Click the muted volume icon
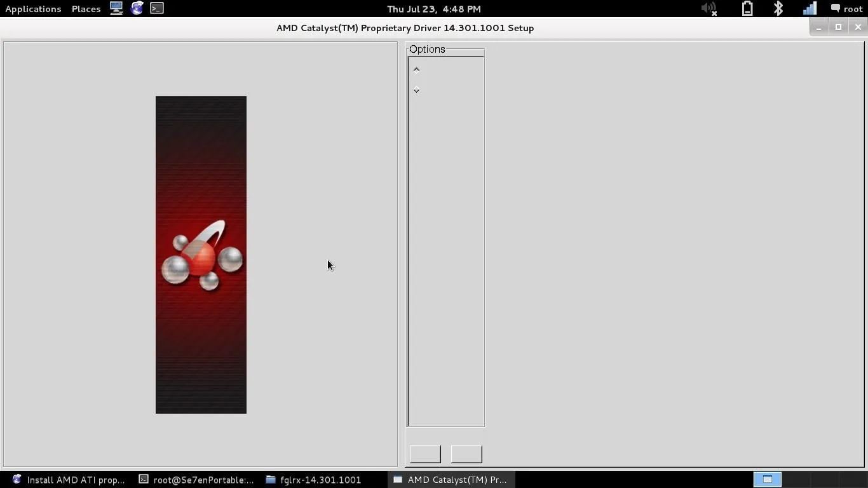868x488 pixels. click(709, 8)
